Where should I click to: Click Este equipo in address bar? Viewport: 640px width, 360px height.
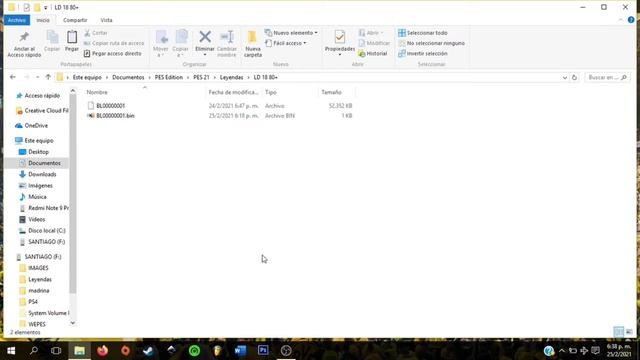click(x=87, y=77)
